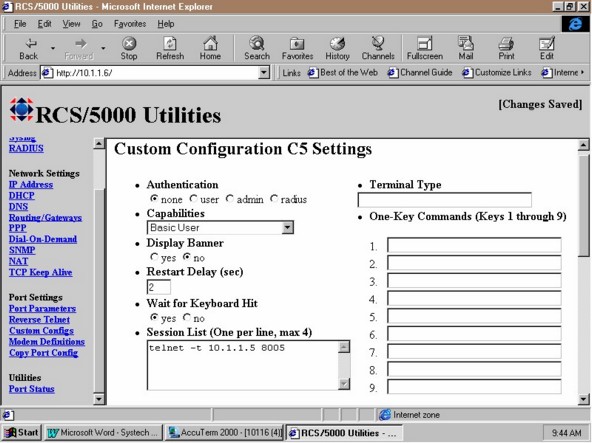Screen dimensions: 592x443
Task: Click the Internet zone status icon
Action: (x=385, y=415)
